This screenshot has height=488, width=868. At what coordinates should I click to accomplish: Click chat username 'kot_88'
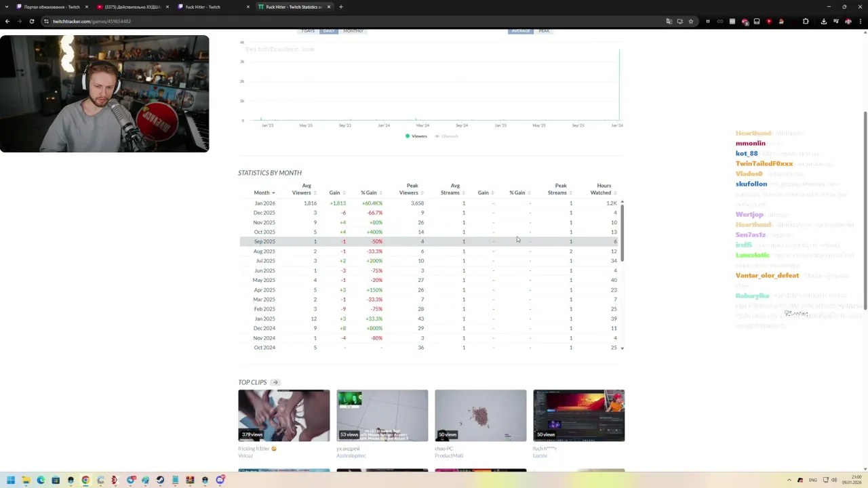747,153
